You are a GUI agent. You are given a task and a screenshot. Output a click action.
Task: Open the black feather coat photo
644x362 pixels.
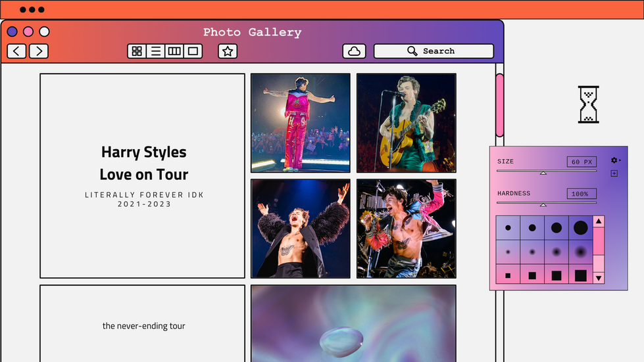coord(301,229)
